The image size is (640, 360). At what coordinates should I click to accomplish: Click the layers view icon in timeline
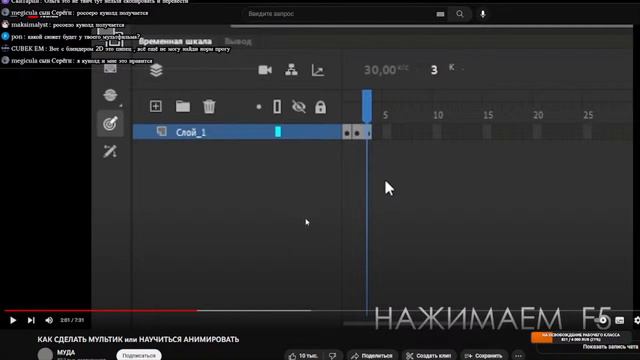point(156,70)
